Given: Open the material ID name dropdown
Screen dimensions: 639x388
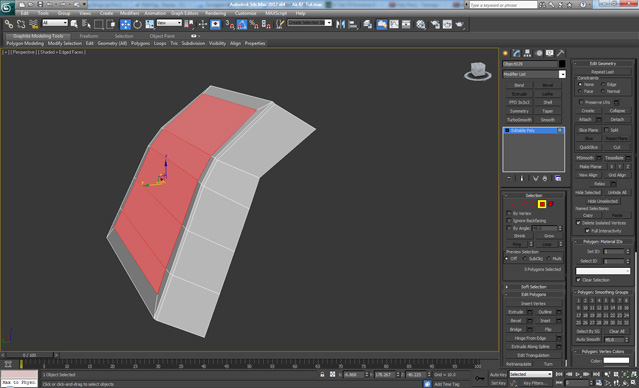Looking at the screenshot, I should [x=603, y=271].
